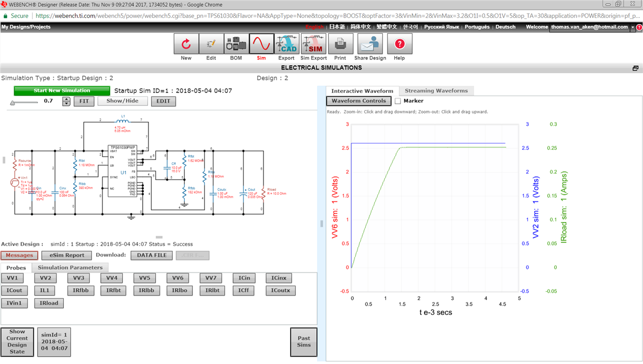The width and height of the screenshot is (643, 364).
Task: Open the Sim Export tool
Action: pyautogui.click(x=314, y=44)
